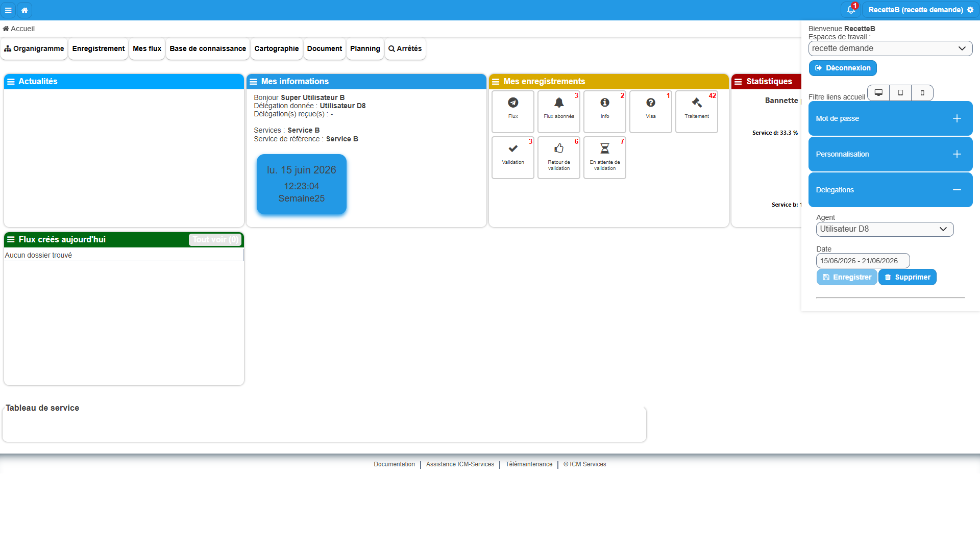The height and width of the screenshot is (551, 980).
Task: Select the desktop screen filter icon
Action: click(x=878, y=93)
